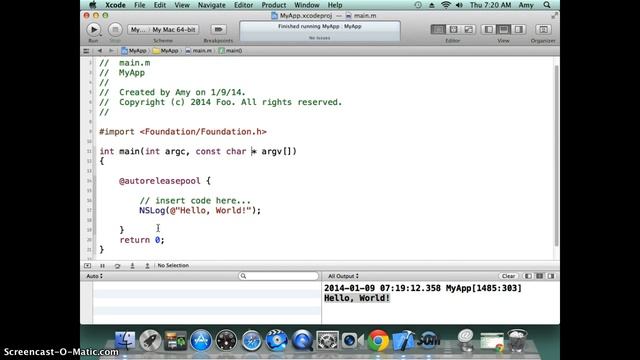
Task: Show only console pane
Action: (x=551, y=276)
